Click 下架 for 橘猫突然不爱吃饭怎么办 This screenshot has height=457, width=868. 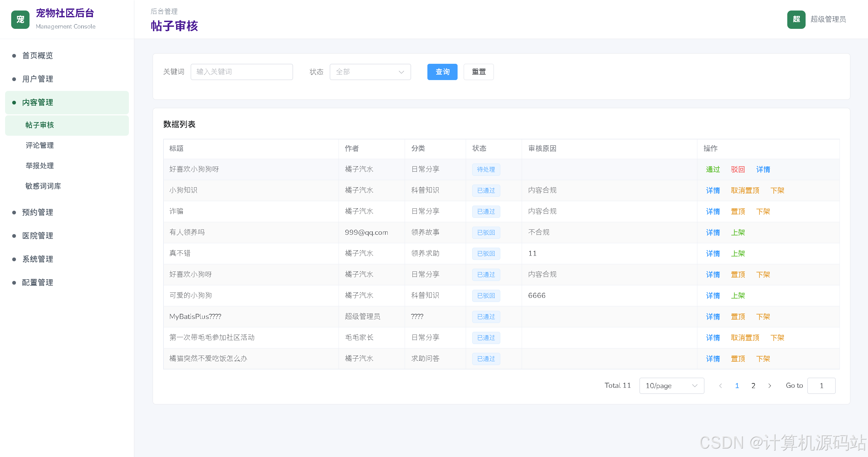763,359
